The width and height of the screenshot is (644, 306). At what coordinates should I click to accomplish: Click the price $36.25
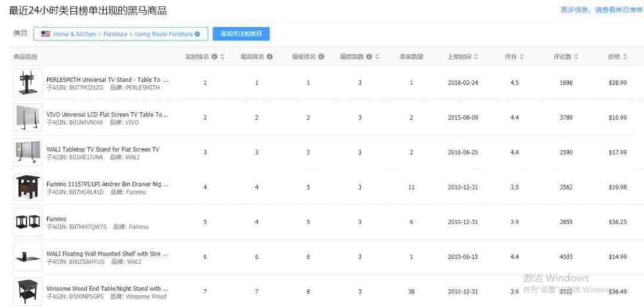pos(618,222)
